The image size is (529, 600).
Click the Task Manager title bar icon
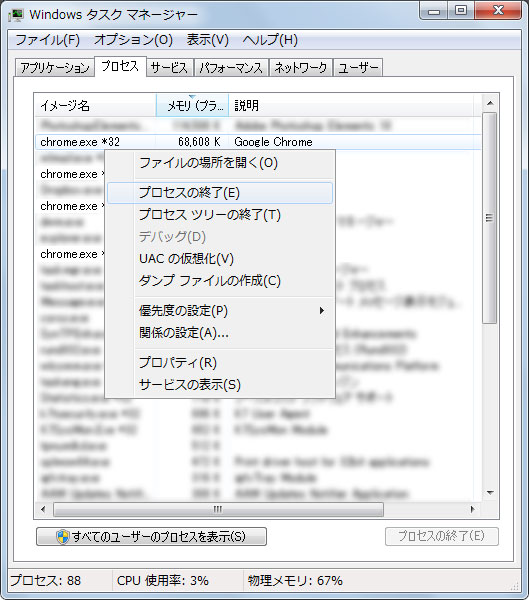16,15
